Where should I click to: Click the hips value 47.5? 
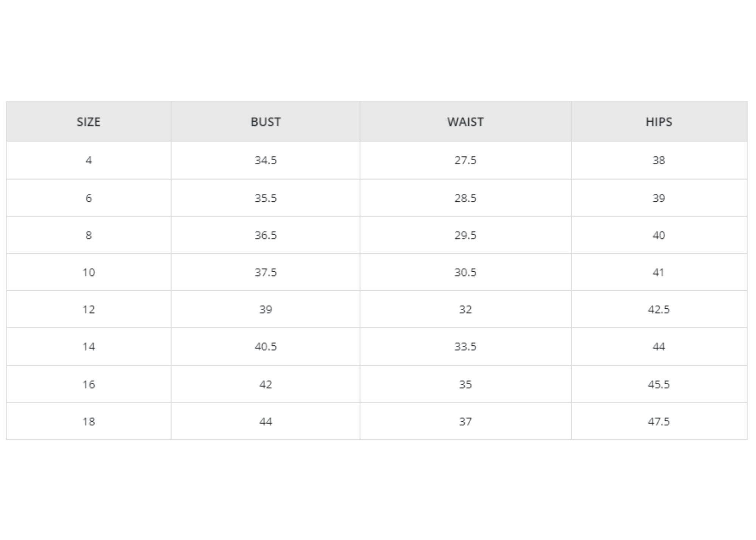tap(659, 421)
